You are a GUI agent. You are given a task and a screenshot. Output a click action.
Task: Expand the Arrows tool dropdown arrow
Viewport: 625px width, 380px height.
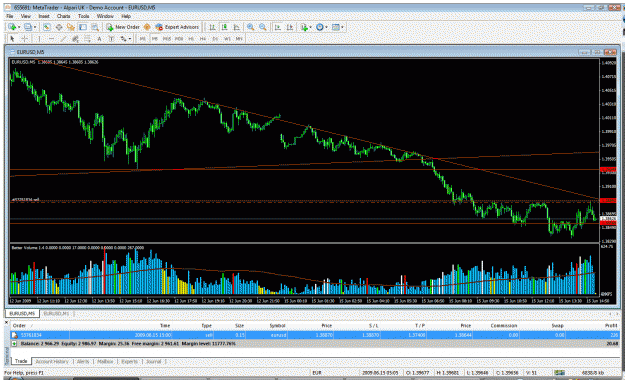point(130,39)
